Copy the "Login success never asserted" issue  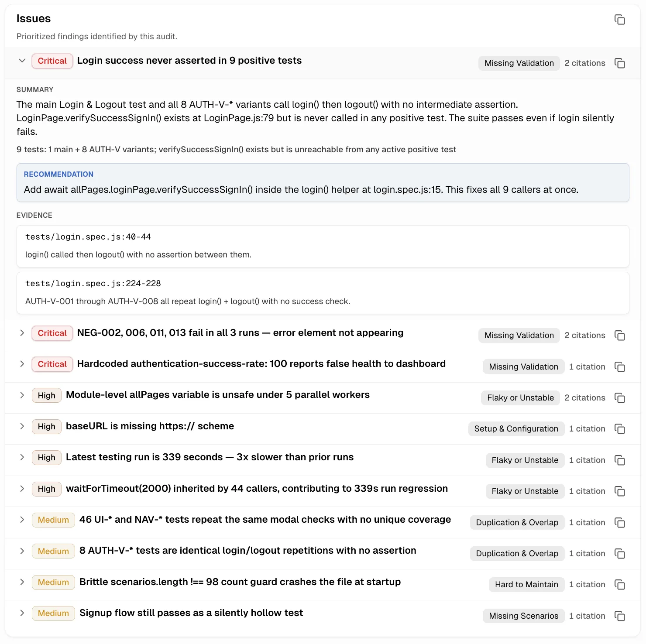tap(620, 63)
